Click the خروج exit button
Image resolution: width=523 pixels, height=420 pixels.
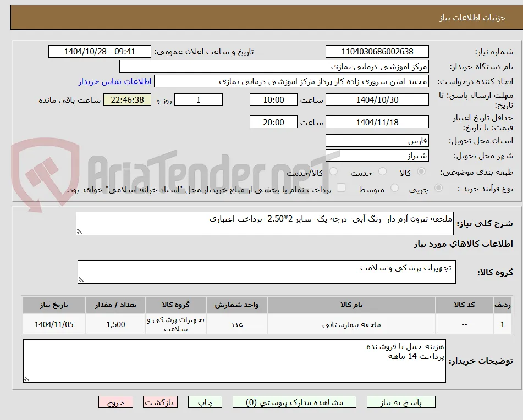(115, 402)
